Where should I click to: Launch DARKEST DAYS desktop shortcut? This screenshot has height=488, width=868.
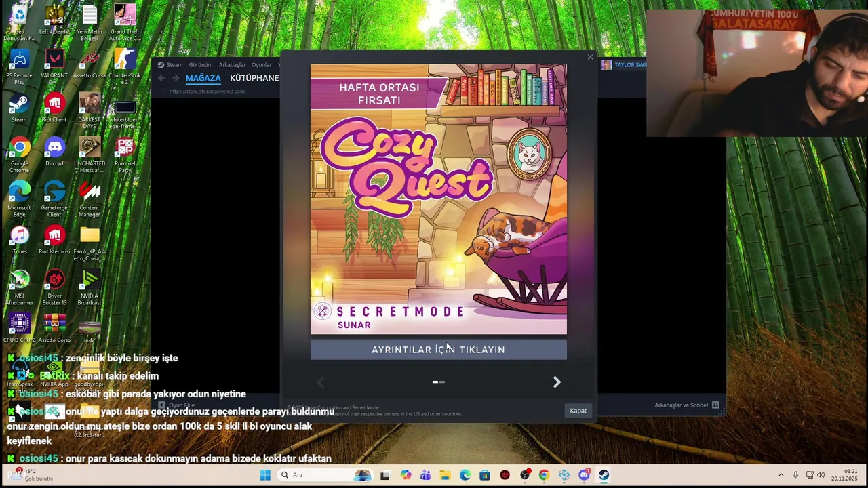click(90, 110)
